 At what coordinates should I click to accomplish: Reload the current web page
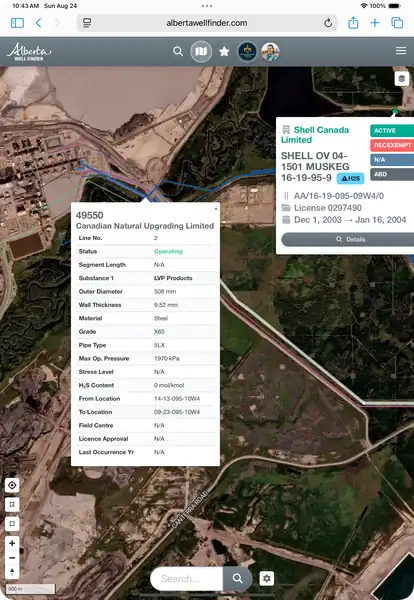[x=328, y=23]
